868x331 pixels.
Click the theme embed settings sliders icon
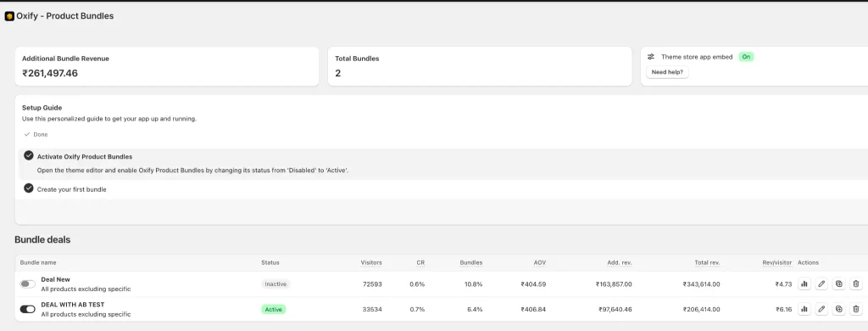[x=651, y=57]
